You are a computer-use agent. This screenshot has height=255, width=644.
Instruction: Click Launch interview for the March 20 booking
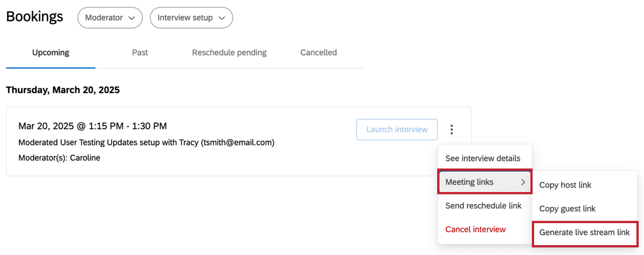pyautogui.click(x=396, y=129)
